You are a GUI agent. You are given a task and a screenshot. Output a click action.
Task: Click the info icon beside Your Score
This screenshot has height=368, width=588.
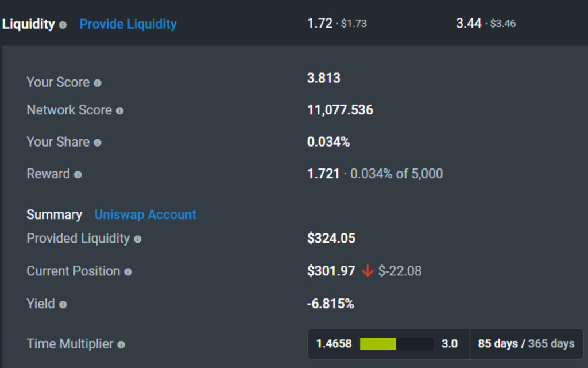click(x=98, y=83)
